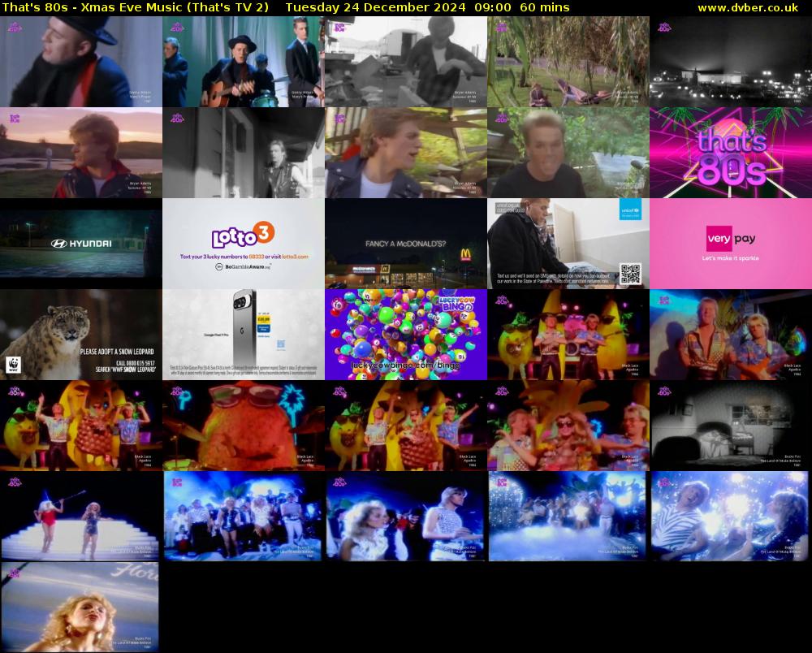Select the two men in Hawaiian shirts thumbnail
The width and height of the screenshot is (812, 653).
click(x=731, y=335)
